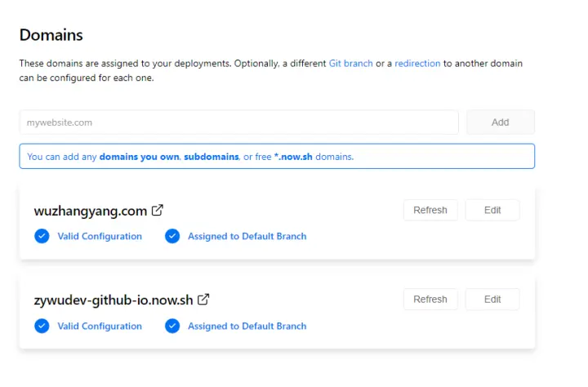Follow the Git branch link
The width and height of the screenshot is (588, 387).
pos(350,63)
